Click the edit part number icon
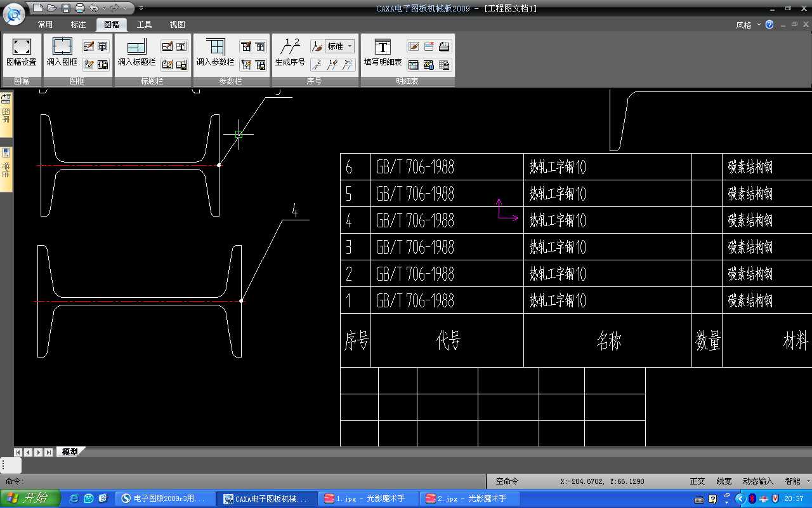The image size is (812, 508). click(x=332, y=64)
